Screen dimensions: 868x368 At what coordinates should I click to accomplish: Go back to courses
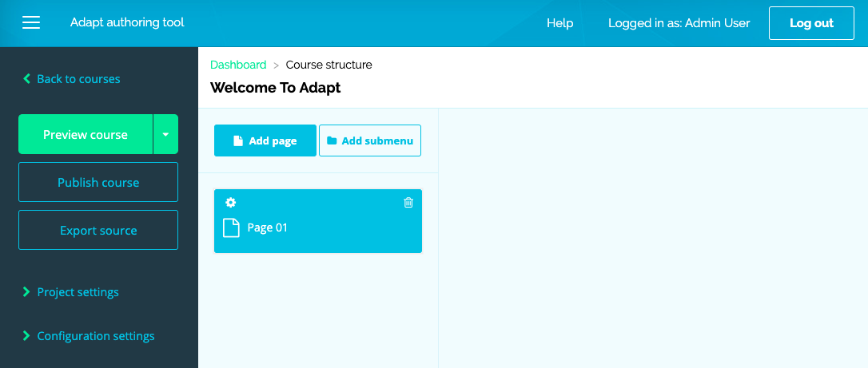pos(78,79)
